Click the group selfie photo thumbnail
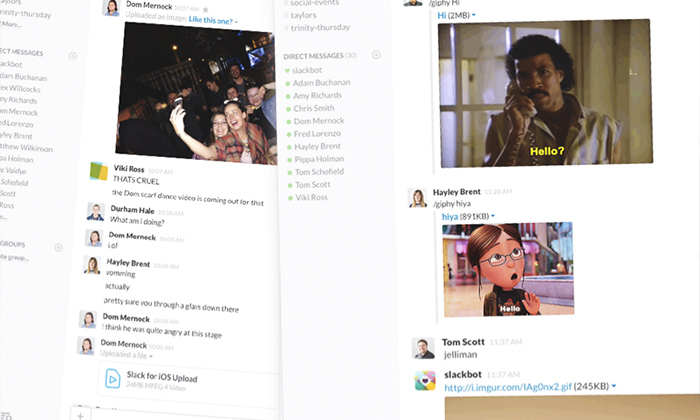The image size is (700, 420). 196,93
